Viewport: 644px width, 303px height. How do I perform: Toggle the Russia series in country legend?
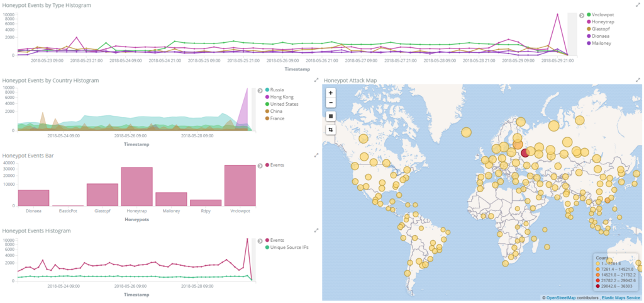click(274, 89)
